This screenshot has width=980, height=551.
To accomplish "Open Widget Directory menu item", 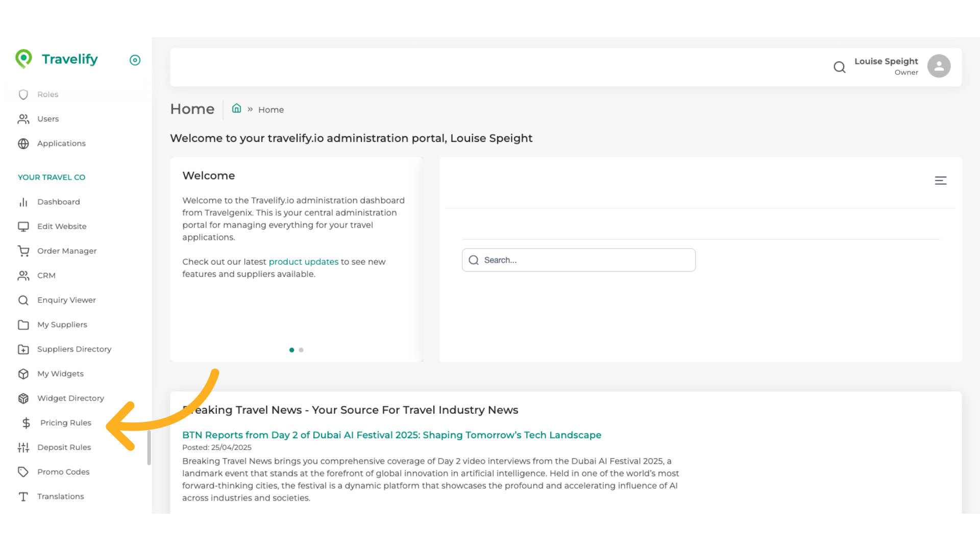I will click(x=70, y=398).
